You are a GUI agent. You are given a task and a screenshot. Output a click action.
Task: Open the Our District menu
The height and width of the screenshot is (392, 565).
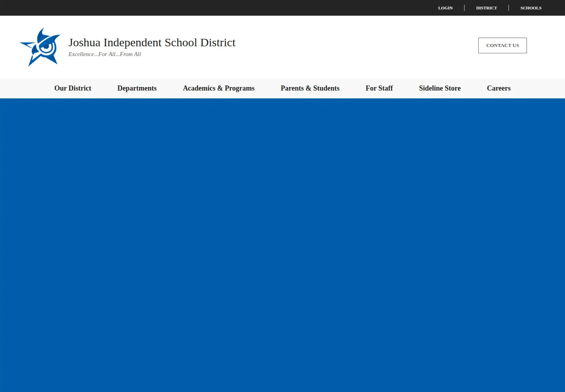[x=73, y=88]
